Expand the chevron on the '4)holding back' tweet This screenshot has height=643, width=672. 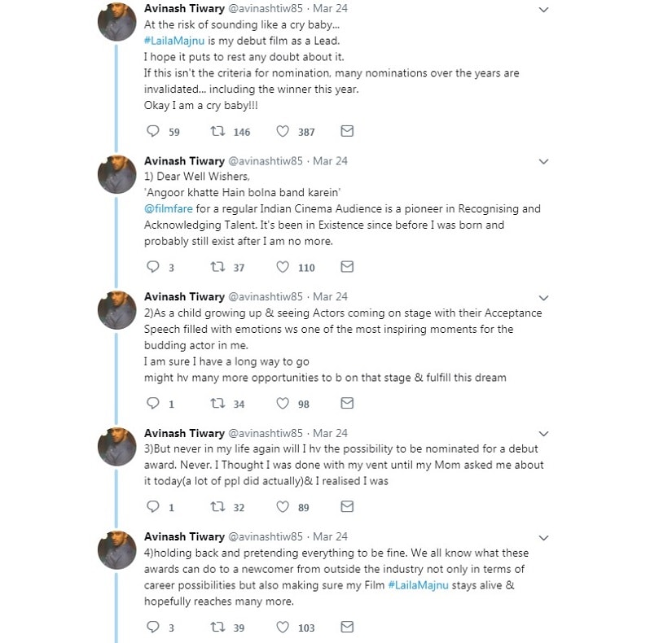click(543, 538)
